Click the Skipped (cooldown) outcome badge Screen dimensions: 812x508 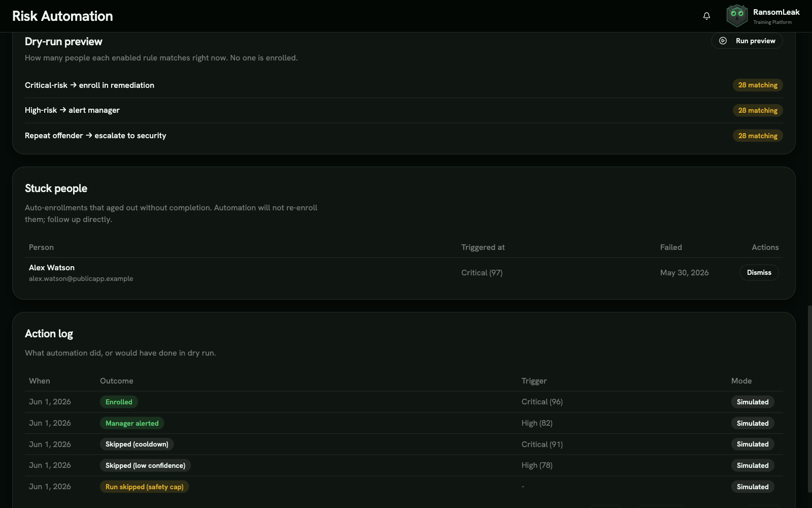click(137, 444)
